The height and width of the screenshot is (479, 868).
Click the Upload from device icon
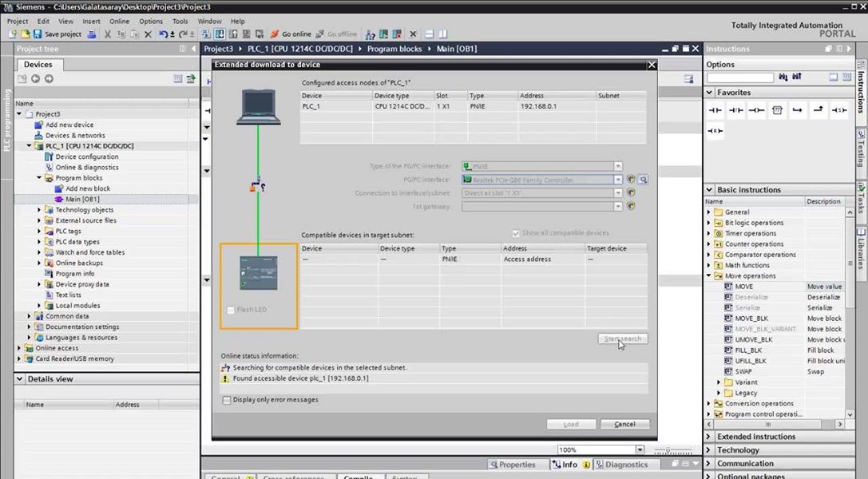(233, 34)
